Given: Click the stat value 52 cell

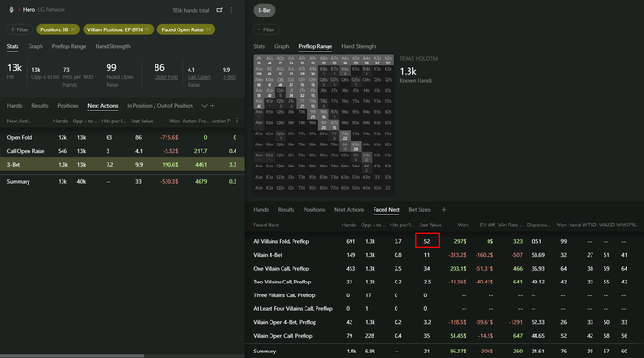Looking at the screenshot, I should point(427,240).
